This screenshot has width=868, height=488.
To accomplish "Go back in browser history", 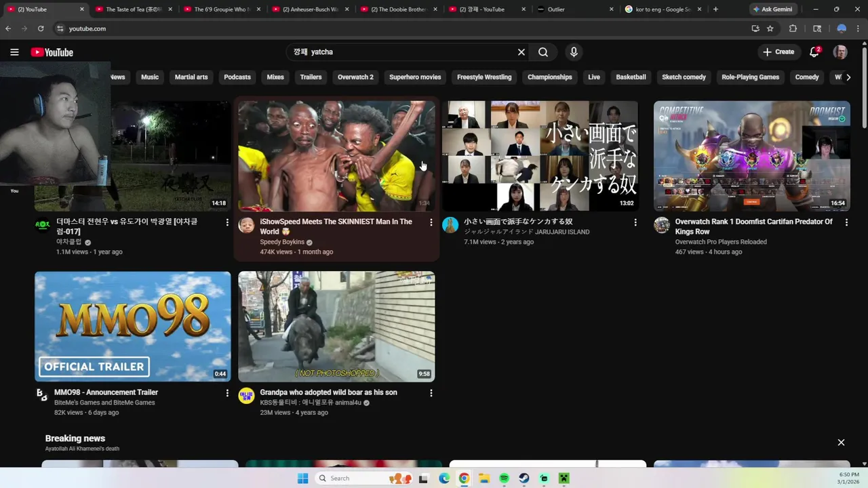I will (x=8, y=28).
